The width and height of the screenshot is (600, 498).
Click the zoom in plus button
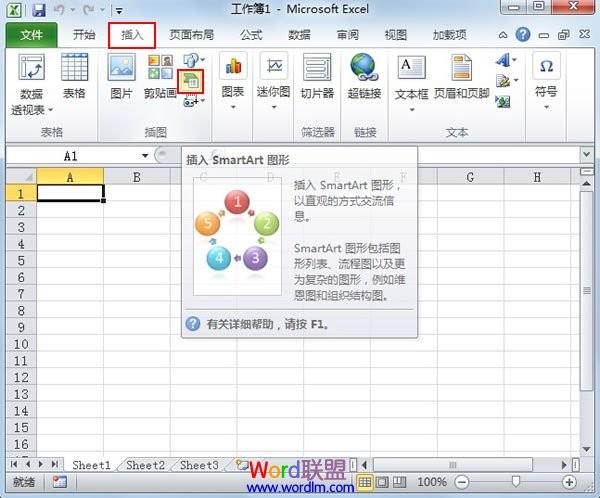tap(569, 482)
